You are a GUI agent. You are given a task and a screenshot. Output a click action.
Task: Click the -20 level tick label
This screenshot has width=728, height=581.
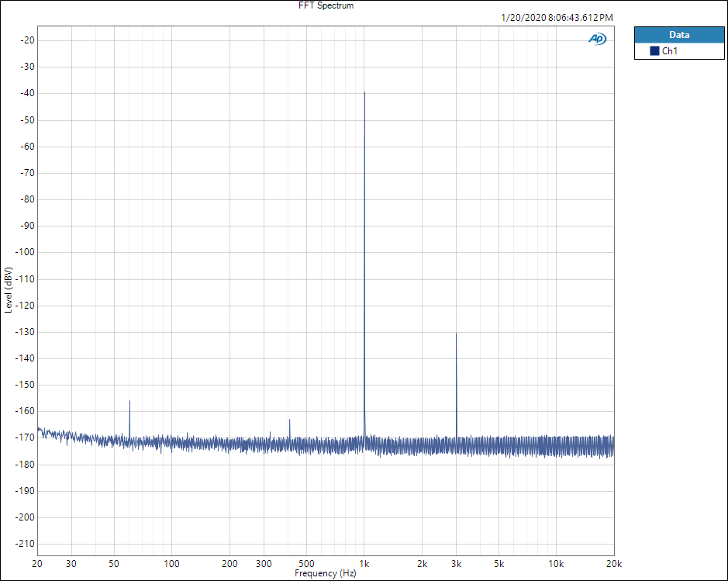pos(27,40)
